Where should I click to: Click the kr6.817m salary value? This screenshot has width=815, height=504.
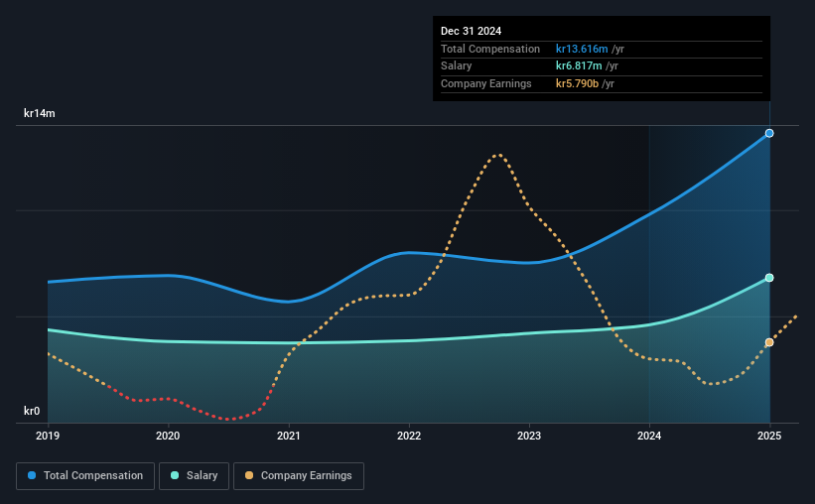point(579,66)
